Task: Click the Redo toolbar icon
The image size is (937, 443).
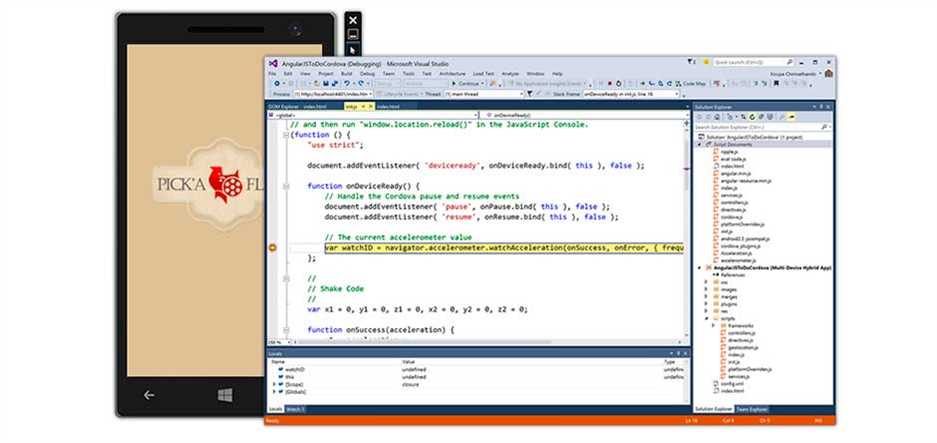Action: [361, 84]
